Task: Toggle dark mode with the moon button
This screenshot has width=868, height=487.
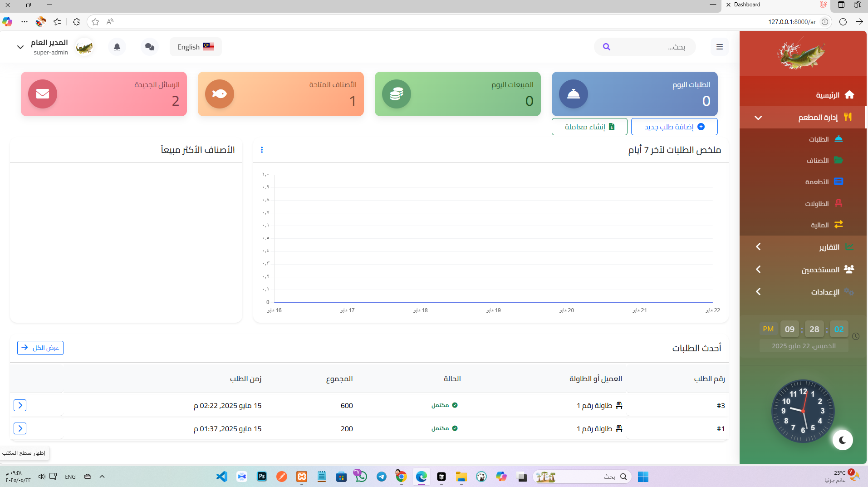Action: [x=842, y=440]
